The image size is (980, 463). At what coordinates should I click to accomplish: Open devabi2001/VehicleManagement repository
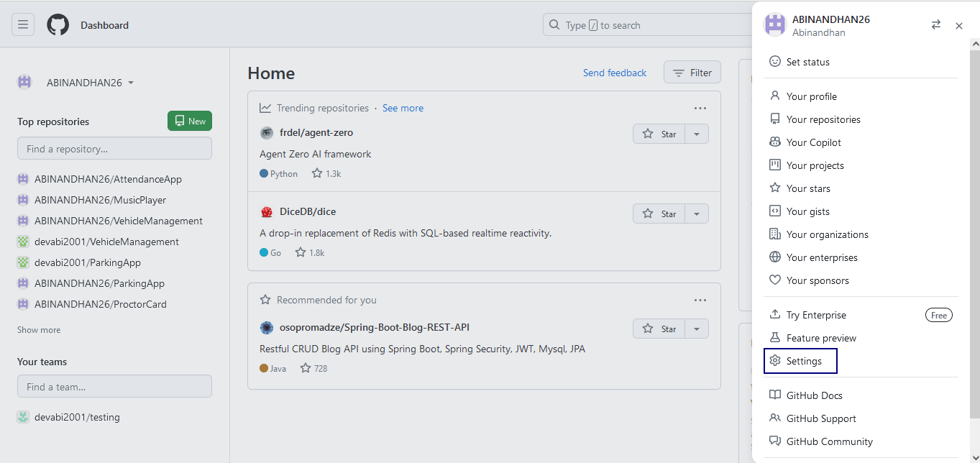pyautogui.click(x=106, y=242)
